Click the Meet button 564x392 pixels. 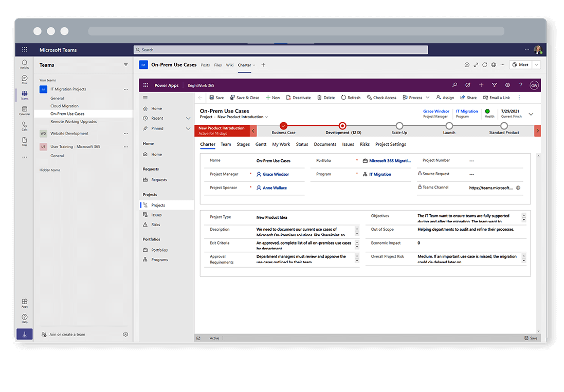[520, 65]
